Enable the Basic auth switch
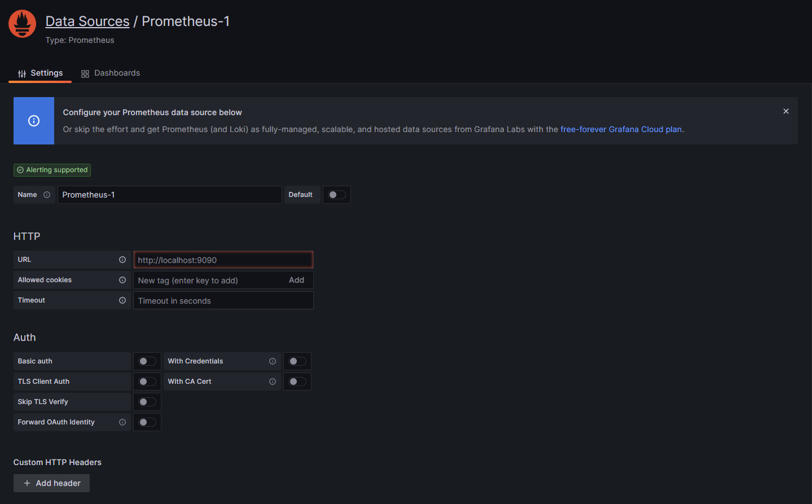Viewport: 812px width, 504px height. pos(147,361)
